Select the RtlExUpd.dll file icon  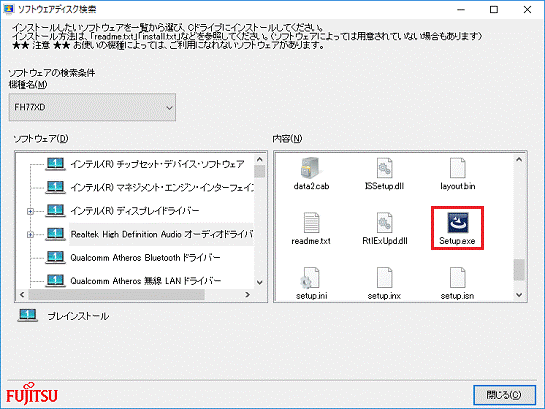[x=384, y=222]
